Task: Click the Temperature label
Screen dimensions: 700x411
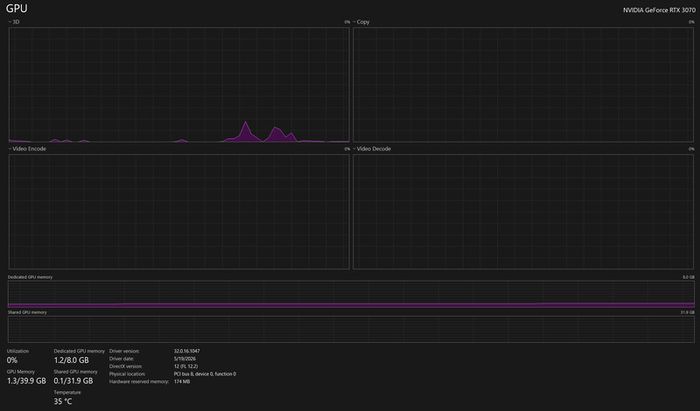Action: click(67, 392)
